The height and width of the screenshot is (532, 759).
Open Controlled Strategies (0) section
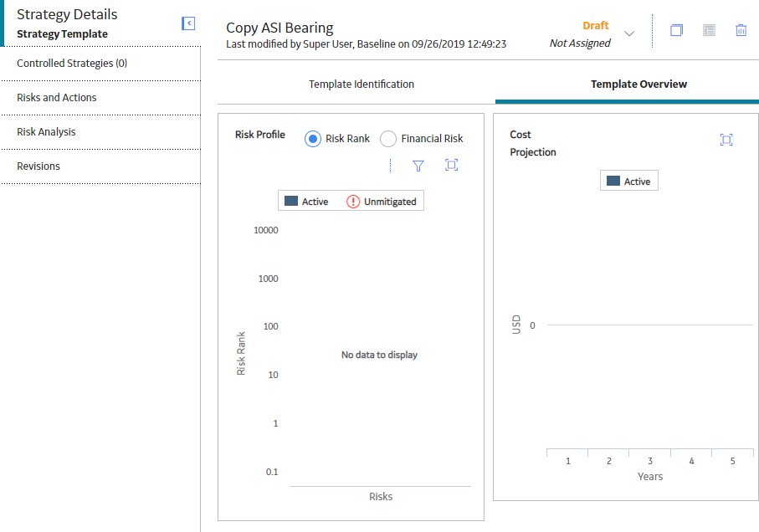click(x=100, y=64)
